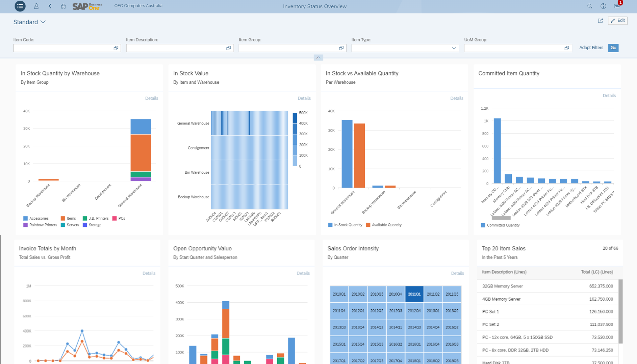Open the help question mark icon
The image size is (637, 364).
[x=603, y=6]
